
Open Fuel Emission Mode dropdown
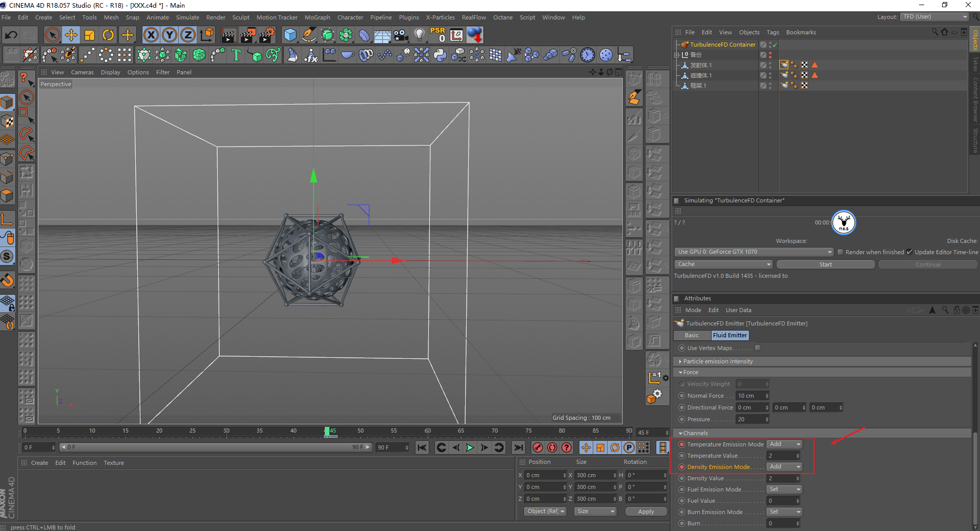click(784, 489)
